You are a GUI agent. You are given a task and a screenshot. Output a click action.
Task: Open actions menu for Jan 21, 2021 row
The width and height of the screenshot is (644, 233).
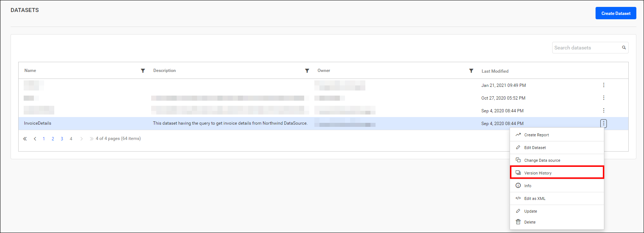[604, 85]
